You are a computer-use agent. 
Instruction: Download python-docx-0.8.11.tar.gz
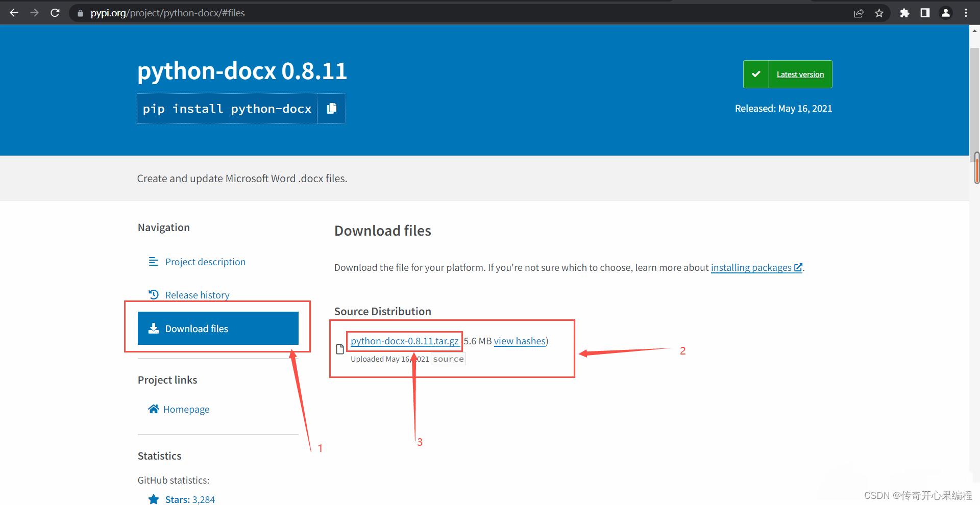click(404, 341)
